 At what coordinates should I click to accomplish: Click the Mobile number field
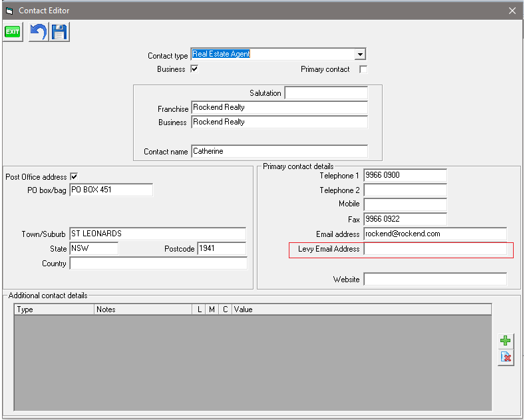coord(405,204)
